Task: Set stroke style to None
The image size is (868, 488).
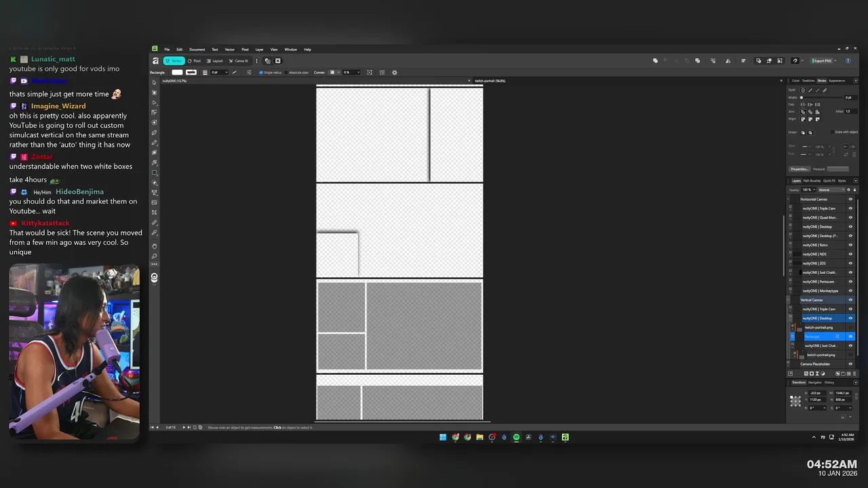Action: click(x=803, y=90)
